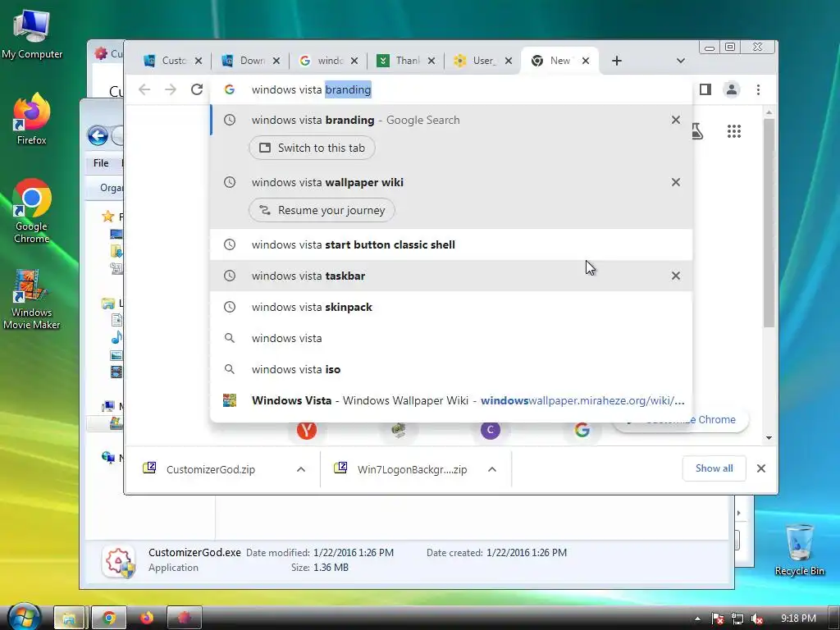Click 'Resume your journey' button
This screenshot has width=840, height=630.
tap(322, 210)
